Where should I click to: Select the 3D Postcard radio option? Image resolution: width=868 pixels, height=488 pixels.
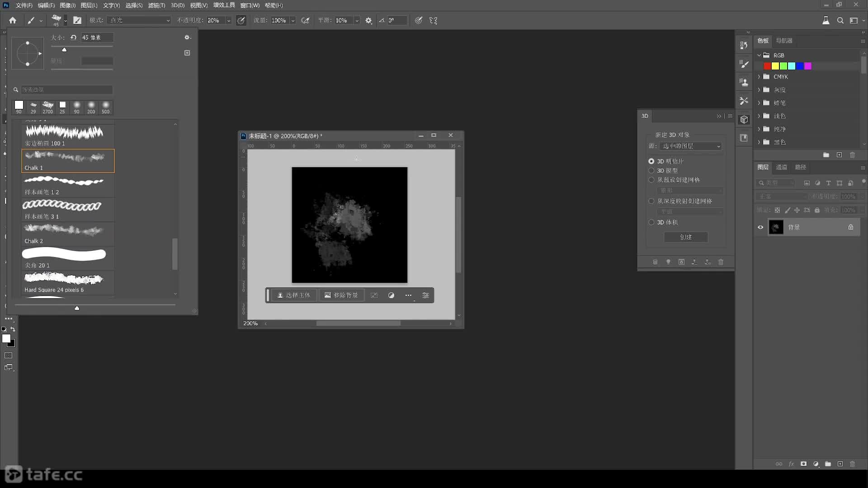pos(651,161)
